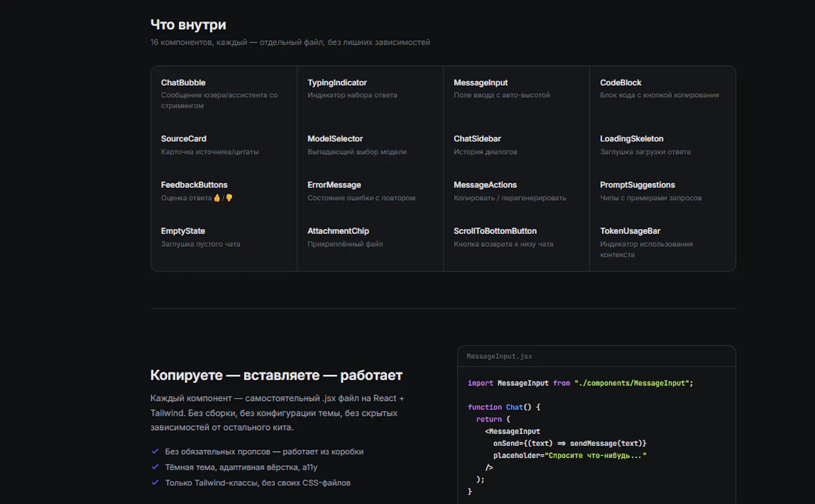This screenshot has height=504, width=815.
Task: Click paragraph starting "Каждый компонент — самостоятельный"
Action: click(277, 413)
